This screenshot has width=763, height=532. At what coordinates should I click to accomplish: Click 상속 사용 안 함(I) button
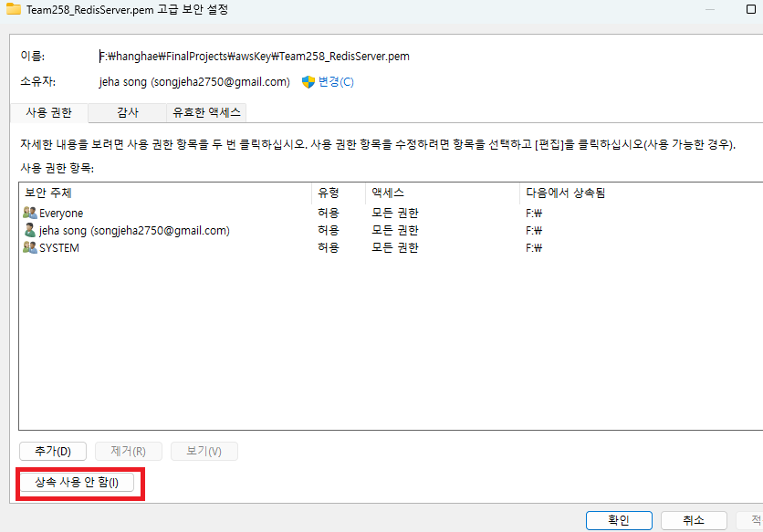click(77, 483)
